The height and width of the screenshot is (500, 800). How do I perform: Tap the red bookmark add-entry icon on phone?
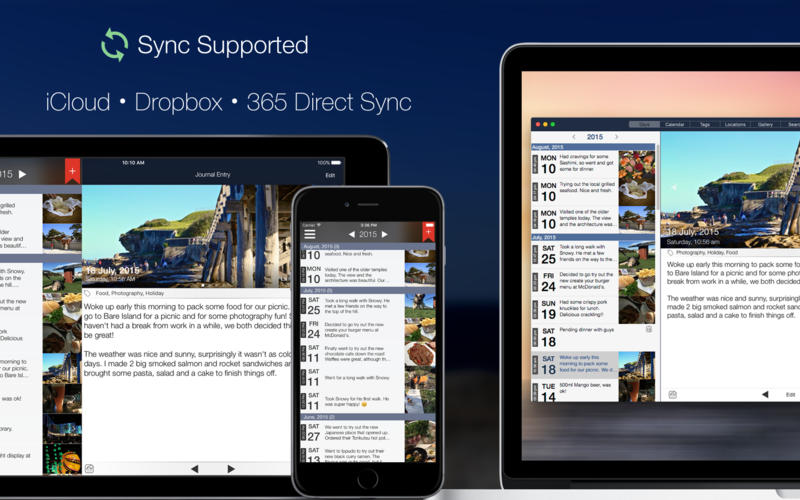point(428,232)
